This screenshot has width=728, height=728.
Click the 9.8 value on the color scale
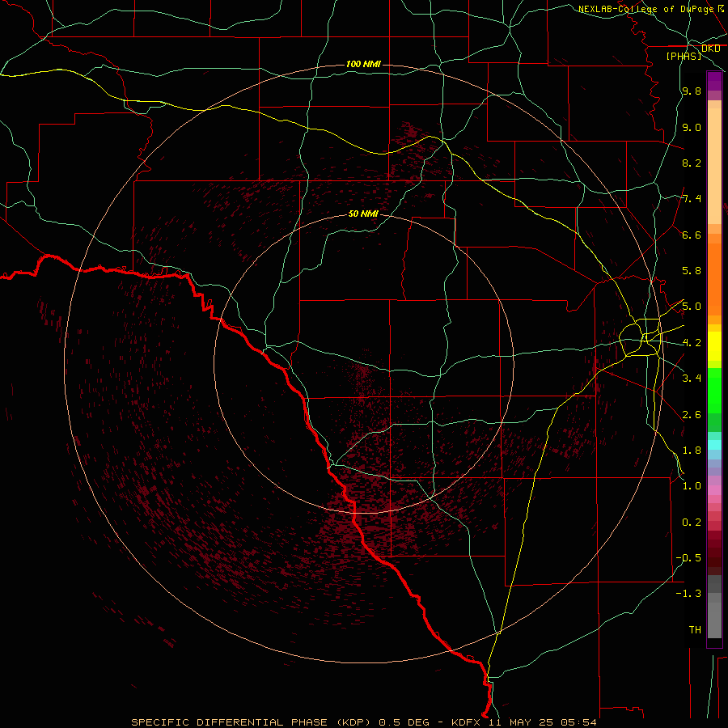[692, 91]
